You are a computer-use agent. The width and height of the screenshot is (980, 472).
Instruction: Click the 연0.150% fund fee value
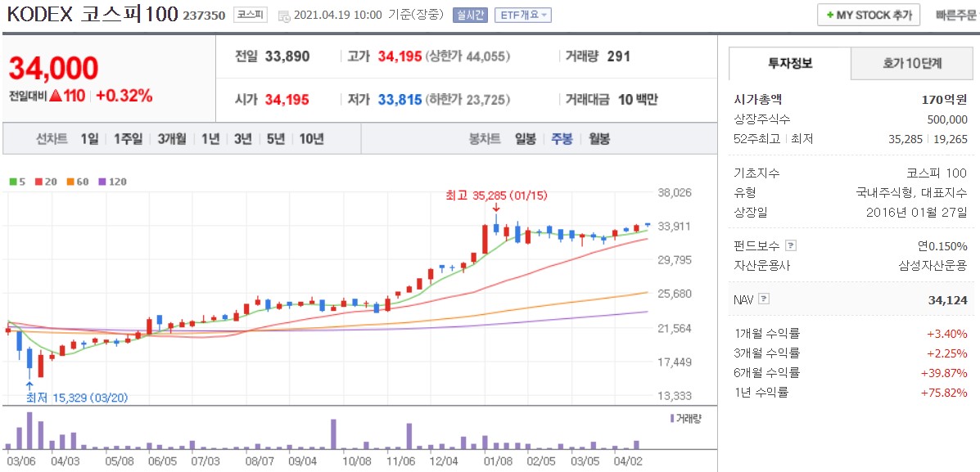(x=943, y=245)
